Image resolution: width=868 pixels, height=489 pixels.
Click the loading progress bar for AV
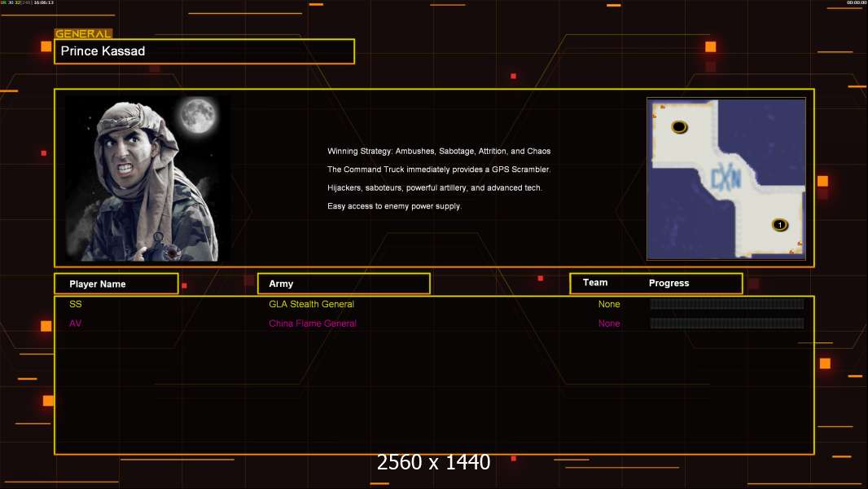click(x=727, y=323)
